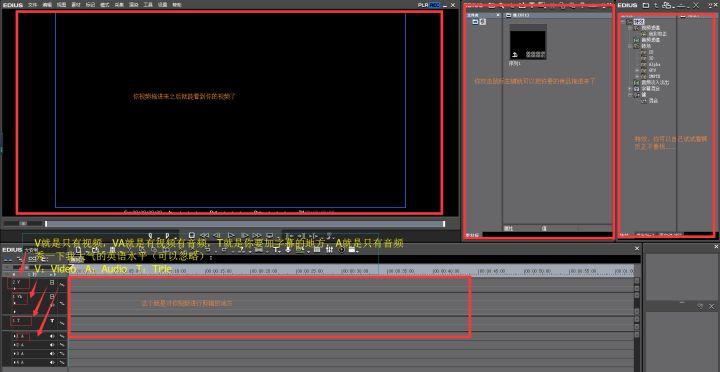Image resolution: width=720 pixels, height=372 pixels.
Task: Collapse the 转场 transitions folder in effects tree
Action: coord(630,46)
